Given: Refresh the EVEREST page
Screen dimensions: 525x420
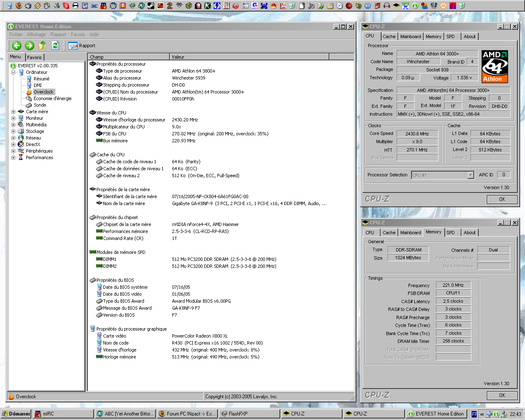Looking at the screenshot, I should pos(55,46).
